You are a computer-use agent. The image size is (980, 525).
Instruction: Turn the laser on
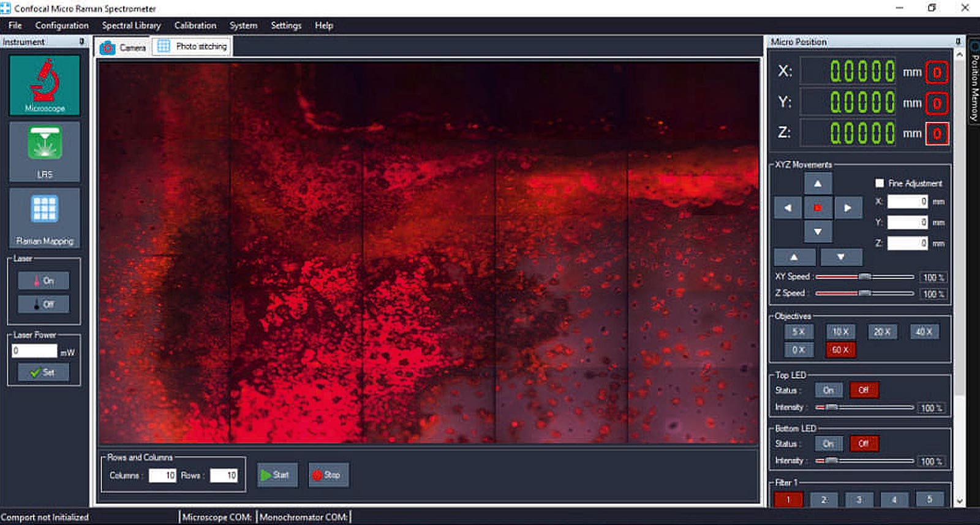43,281
